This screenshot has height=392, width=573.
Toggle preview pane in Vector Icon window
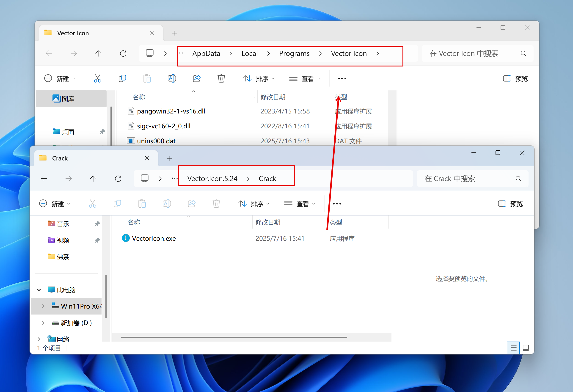515,79
